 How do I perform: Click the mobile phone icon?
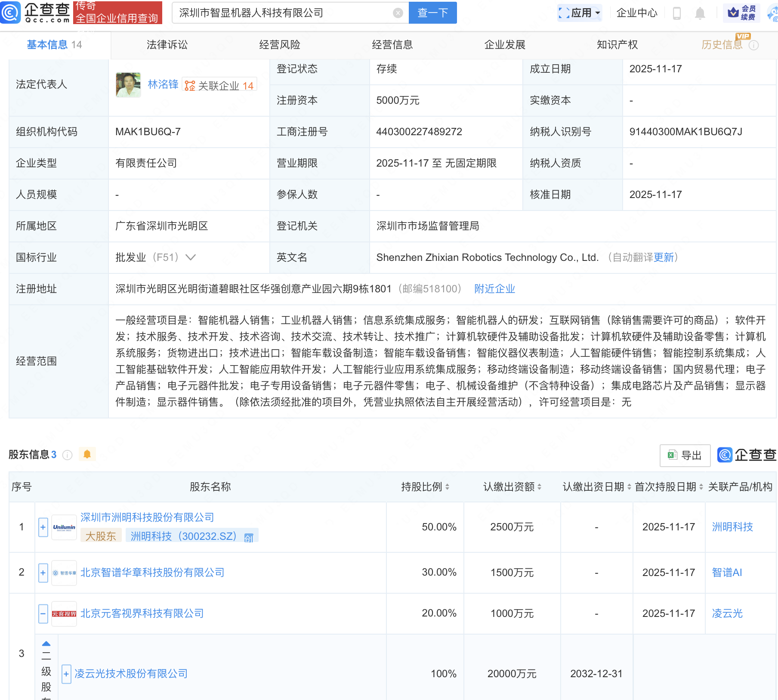click(676, 13)
